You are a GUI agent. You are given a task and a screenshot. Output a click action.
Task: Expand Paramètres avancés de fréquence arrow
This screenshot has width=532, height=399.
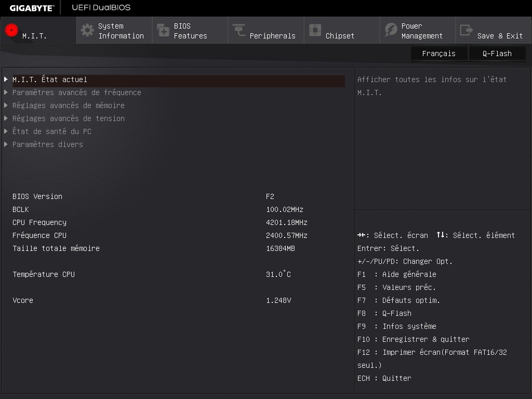(6, 92)
